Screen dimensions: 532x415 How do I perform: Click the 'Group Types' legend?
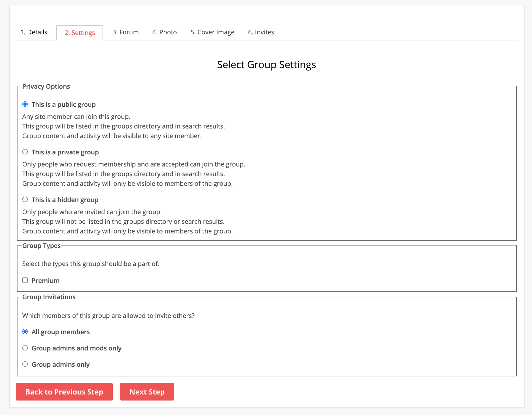click(41, 246)
